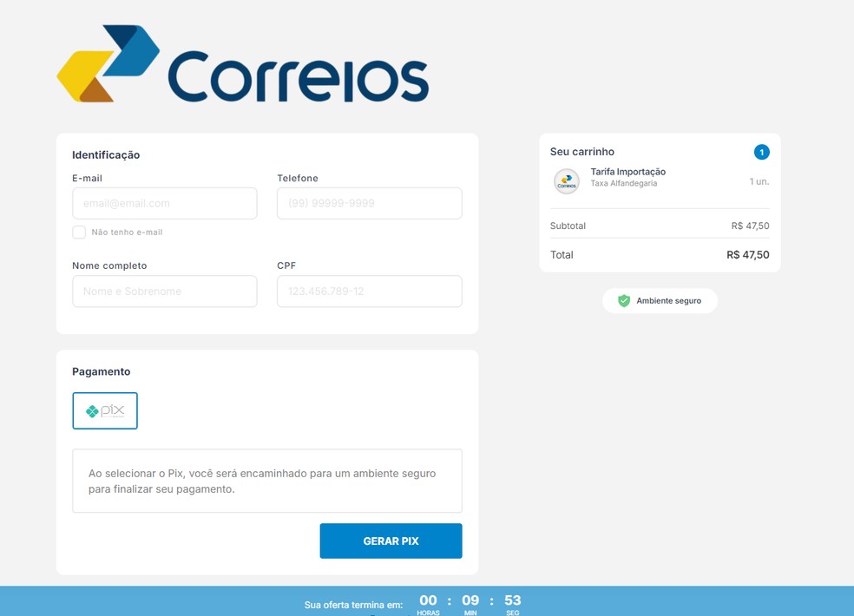Click the 'Identificação' section heading
This screenshot has height=616, width=854.
click(x=106, y=154)
